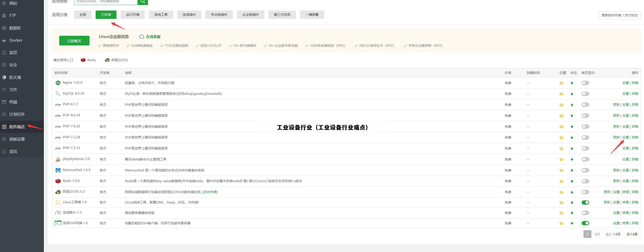This screenshot has height=252, width=644.
Task: Open the folder location icon for MySQL 8.0.24
Action: click(562, 94)
